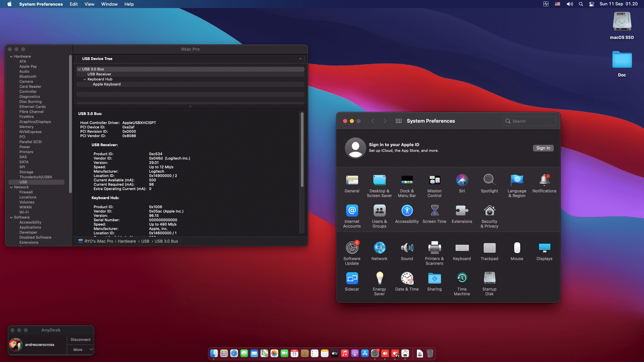The height and width of the screenshot is (362, 644).
Task: Collapse the Hardware sidebar section
Action: (11, 57)
